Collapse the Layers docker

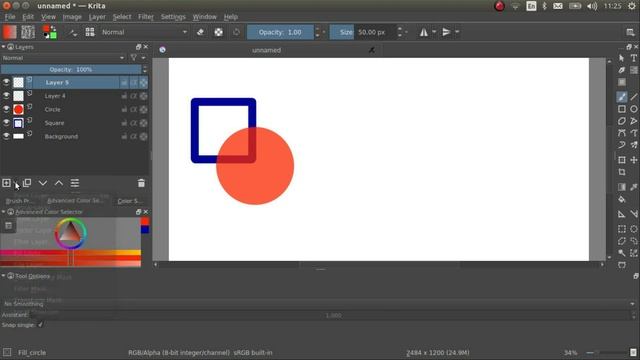click(x=3, y=47)
